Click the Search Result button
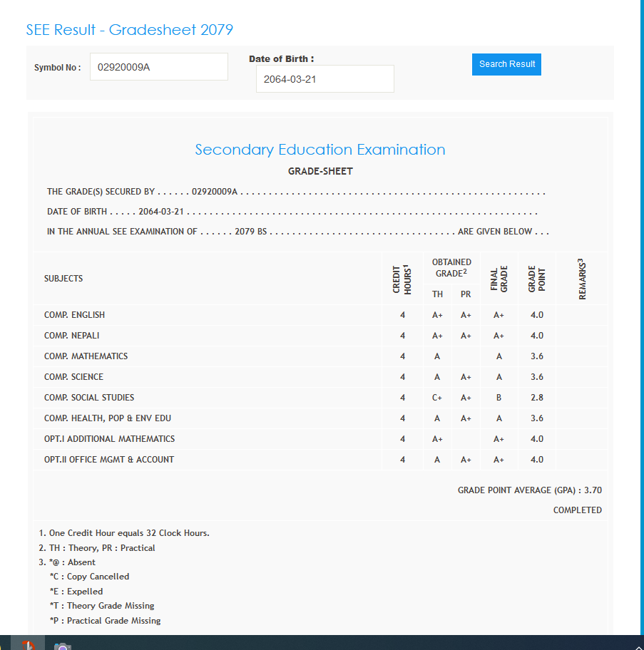This screenshot has width=644, height=650. [x=506, y=64]
